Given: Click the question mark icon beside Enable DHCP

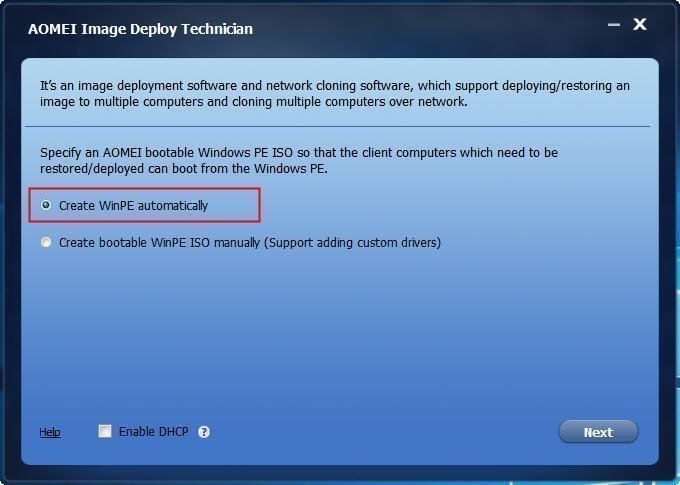Looking at the screenshot, I should (204, 432).
